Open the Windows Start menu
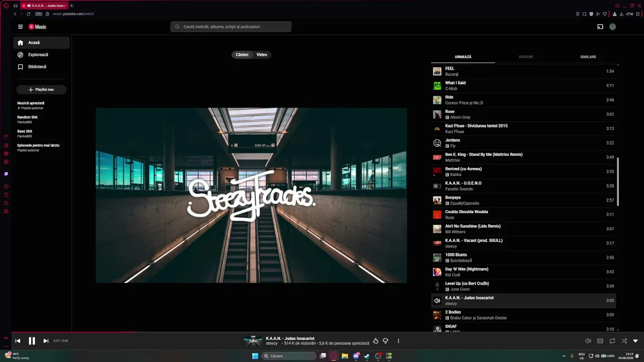644x362 pixels. [x=255, y=356]
